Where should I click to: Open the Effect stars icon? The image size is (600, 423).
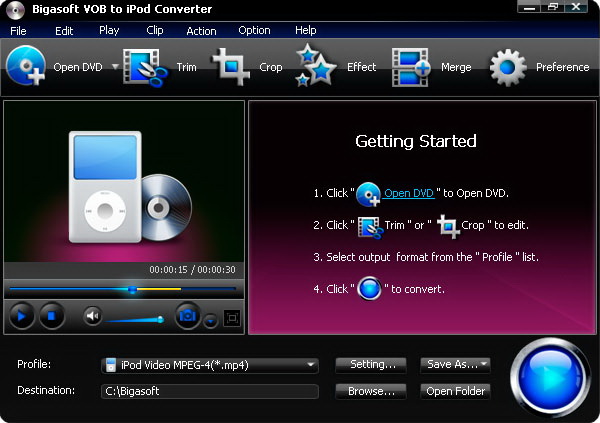[x=315, y=65]
